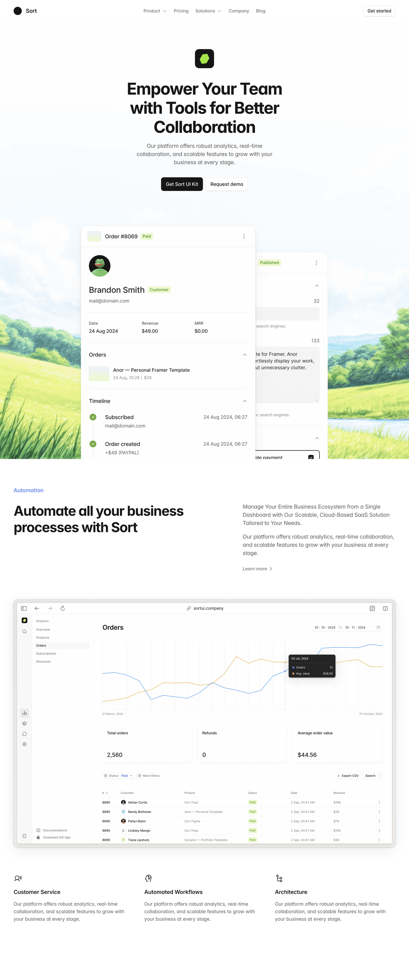Image resolution: width=409 pixels, height=980 pixels.
Task: Click the green Sort logo in dashboard sidebar
Action: 24,620
